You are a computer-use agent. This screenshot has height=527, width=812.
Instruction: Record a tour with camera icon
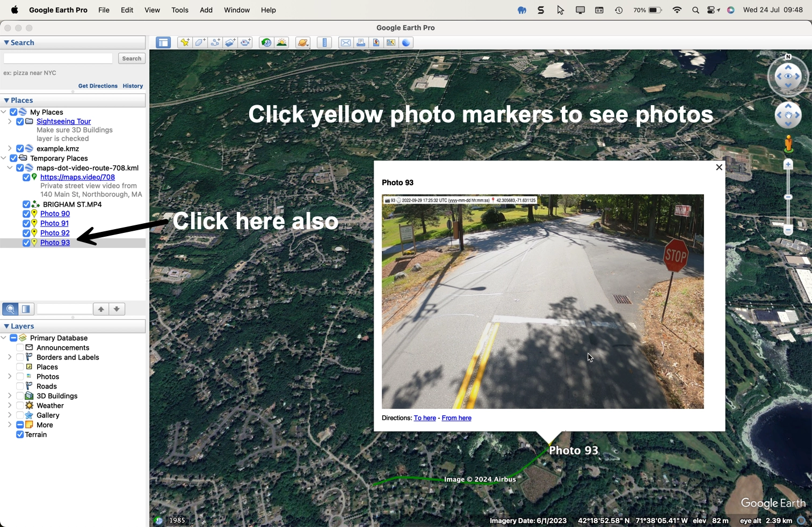[246, 42]
